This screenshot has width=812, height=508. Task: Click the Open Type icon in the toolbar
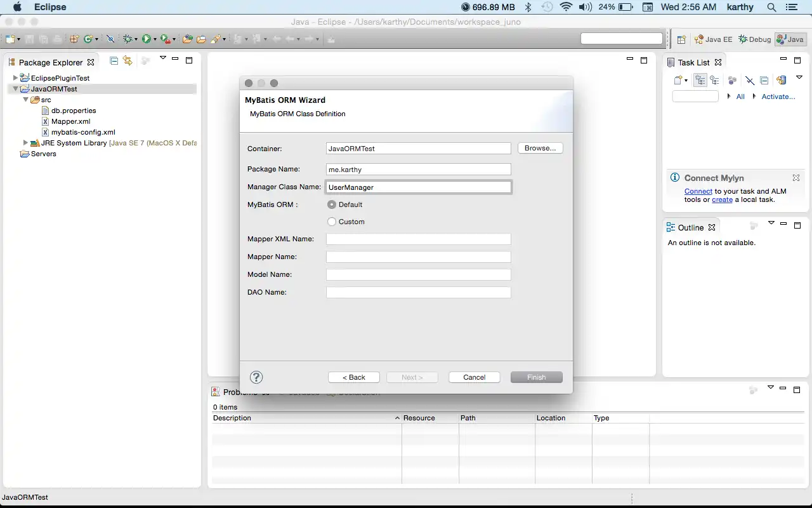point(188,39)
